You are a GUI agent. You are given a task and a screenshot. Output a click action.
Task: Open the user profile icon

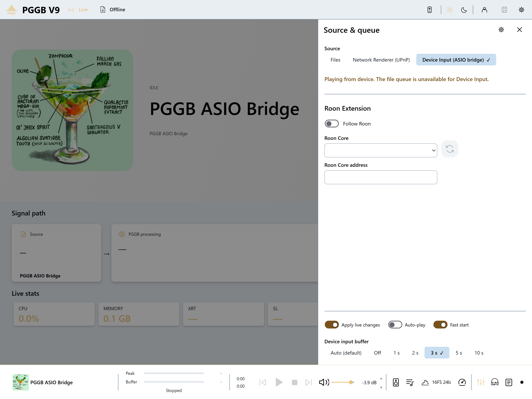coord(484,10)
